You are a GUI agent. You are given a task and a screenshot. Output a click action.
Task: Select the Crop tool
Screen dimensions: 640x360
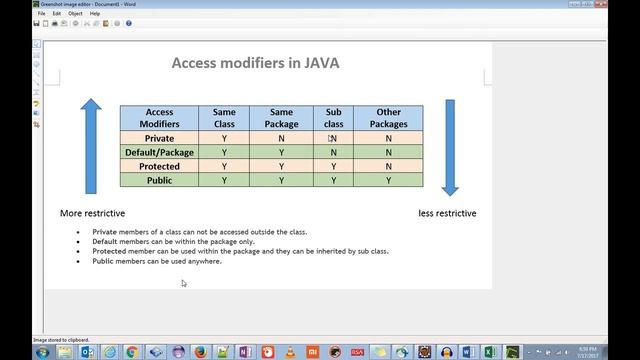tap(37, 124)
